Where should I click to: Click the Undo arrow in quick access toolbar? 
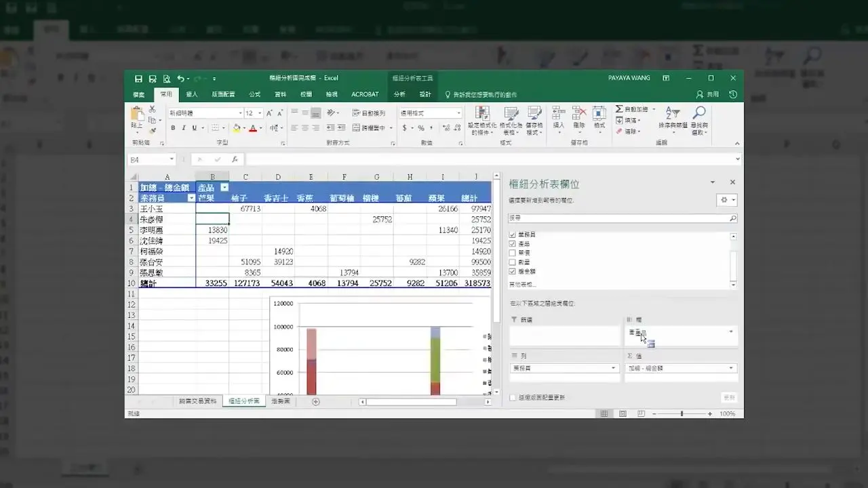click(x=180, y=79)
